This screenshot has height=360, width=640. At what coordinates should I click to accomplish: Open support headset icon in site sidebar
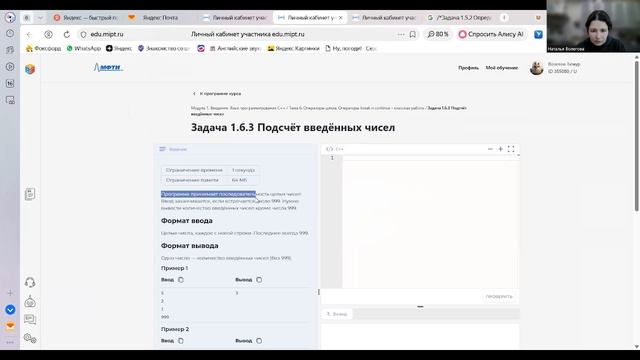(30, 282)
